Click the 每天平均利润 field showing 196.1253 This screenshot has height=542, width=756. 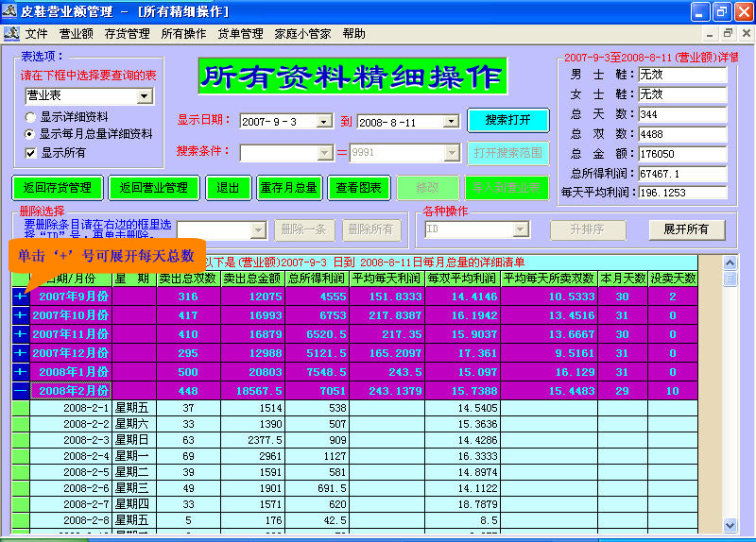click(682, 193)
